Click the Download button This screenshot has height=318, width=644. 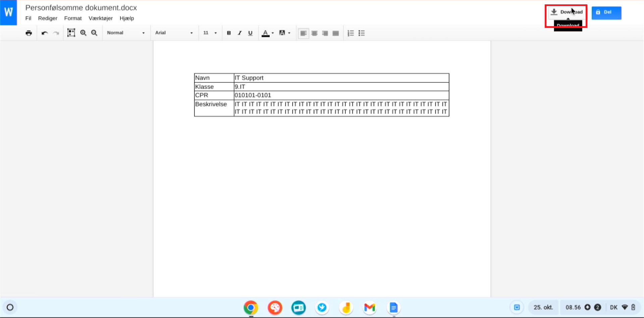567,12
